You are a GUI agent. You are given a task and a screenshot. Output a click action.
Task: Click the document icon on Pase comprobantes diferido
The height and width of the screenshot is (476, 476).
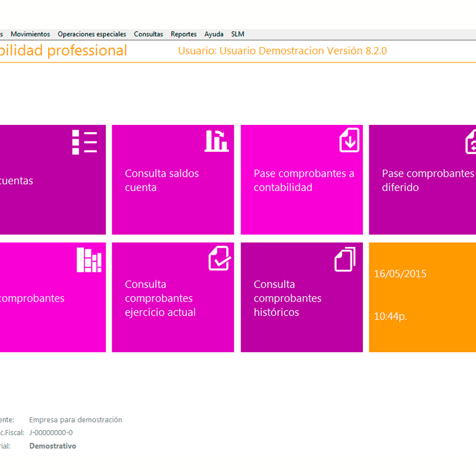[x=471, y=142]
